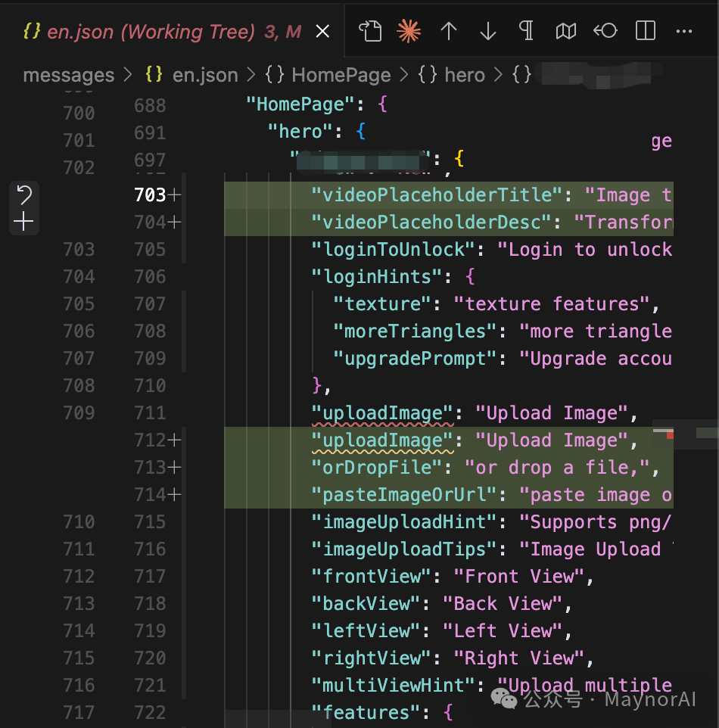Click added line number 704 in gutter
719x728 pixels.
(x=150, y=222)
